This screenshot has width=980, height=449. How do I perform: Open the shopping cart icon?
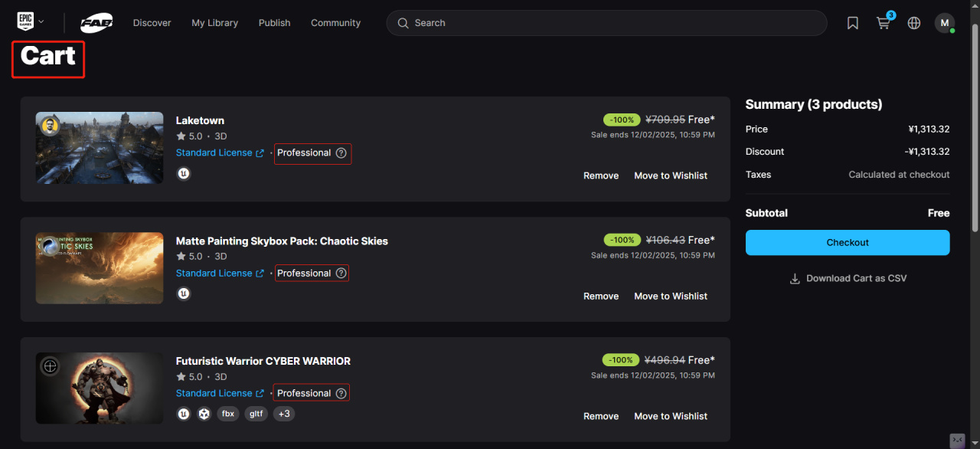(x=884, y=23)
